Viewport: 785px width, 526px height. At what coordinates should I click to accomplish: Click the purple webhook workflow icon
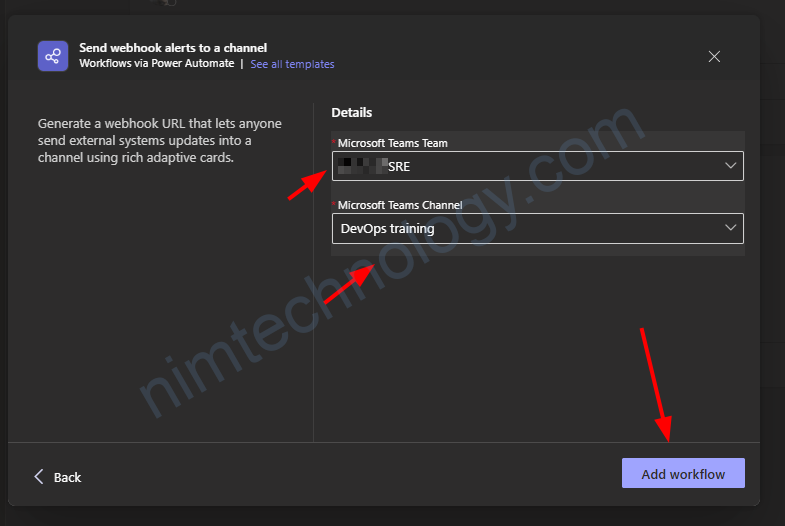(x=52, y=56)
